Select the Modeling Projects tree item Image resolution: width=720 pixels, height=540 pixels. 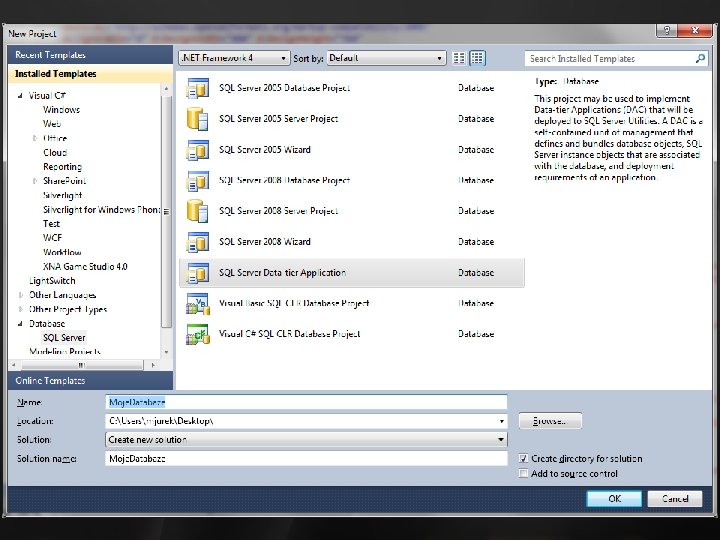click(x=65, y=352)
